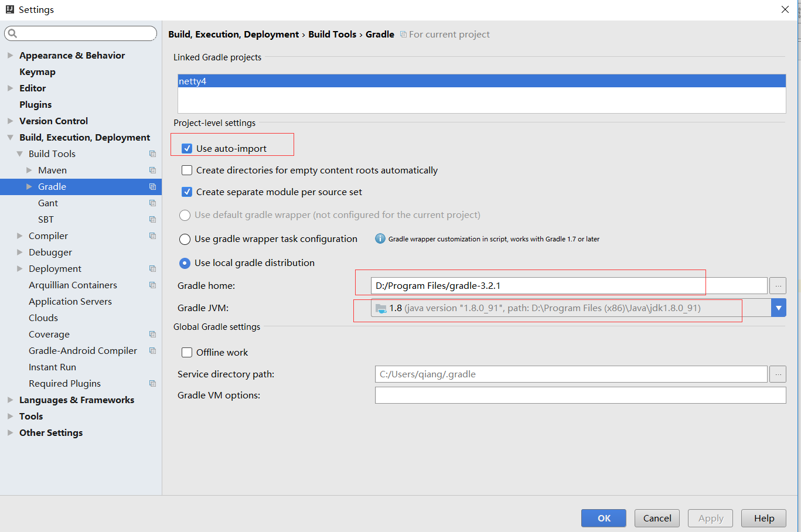The height and width of the screenshot is (532, 801).
Task: Browse for Service directory path
Action: pos(778,374)
